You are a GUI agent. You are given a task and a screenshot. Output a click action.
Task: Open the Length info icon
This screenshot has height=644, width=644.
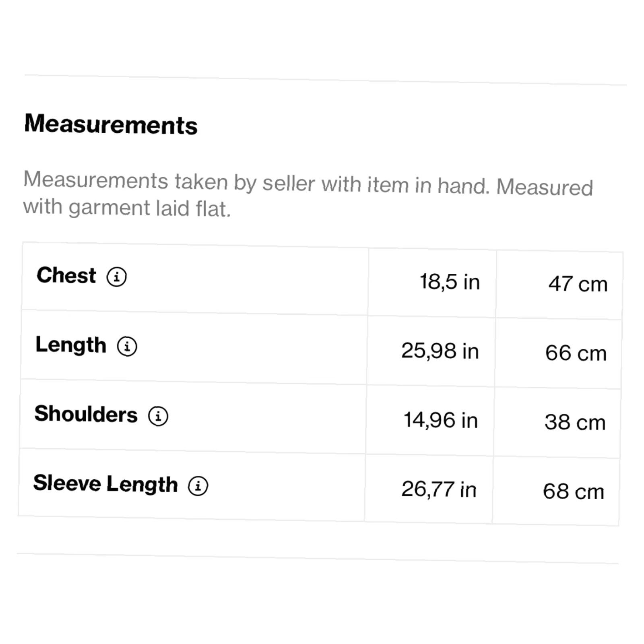127,347
